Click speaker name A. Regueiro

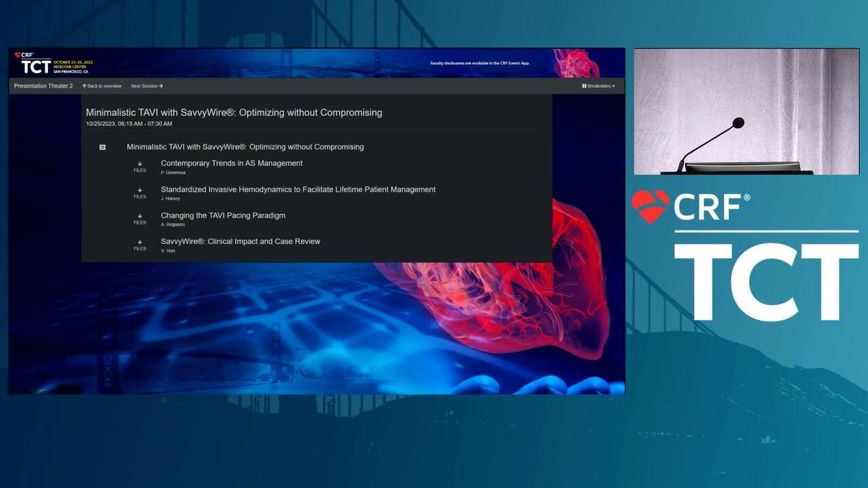(172, 224)
